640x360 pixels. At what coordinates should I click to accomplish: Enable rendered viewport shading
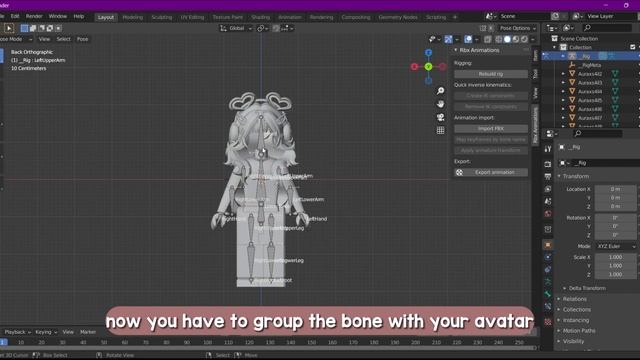pyautogui.click(x=524, y=39)
